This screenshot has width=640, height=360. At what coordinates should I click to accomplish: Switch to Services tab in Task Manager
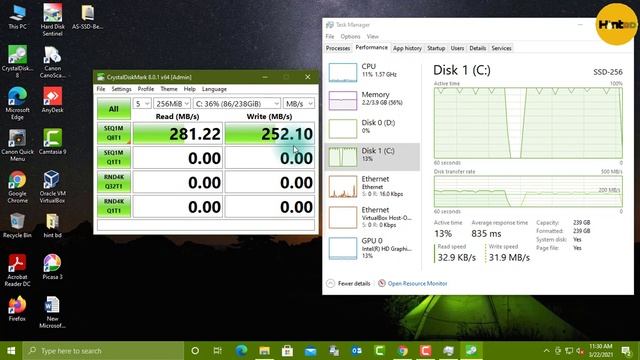[501, 48]
